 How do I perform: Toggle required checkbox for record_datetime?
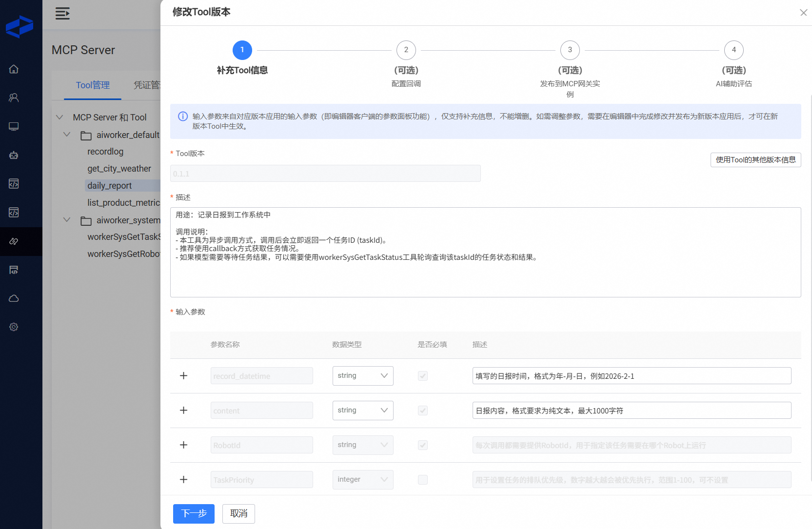tap(423, 376)
